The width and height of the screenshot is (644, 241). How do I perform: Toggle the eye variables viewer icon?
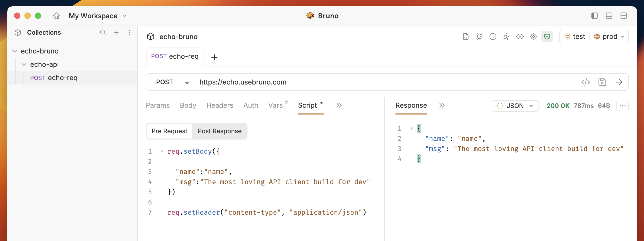[x=520, y=37]
